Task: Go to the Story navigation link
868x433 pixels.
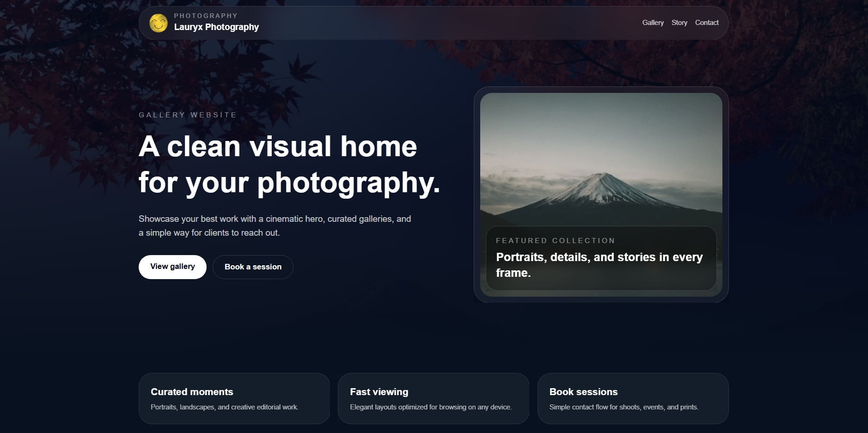Action: 679,23
